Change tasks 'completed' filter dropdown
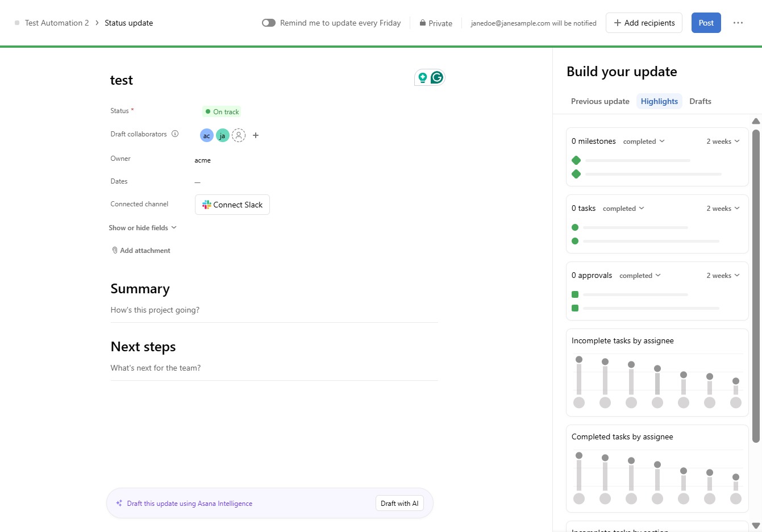This screenshot has width=762, height=532. 623,209
